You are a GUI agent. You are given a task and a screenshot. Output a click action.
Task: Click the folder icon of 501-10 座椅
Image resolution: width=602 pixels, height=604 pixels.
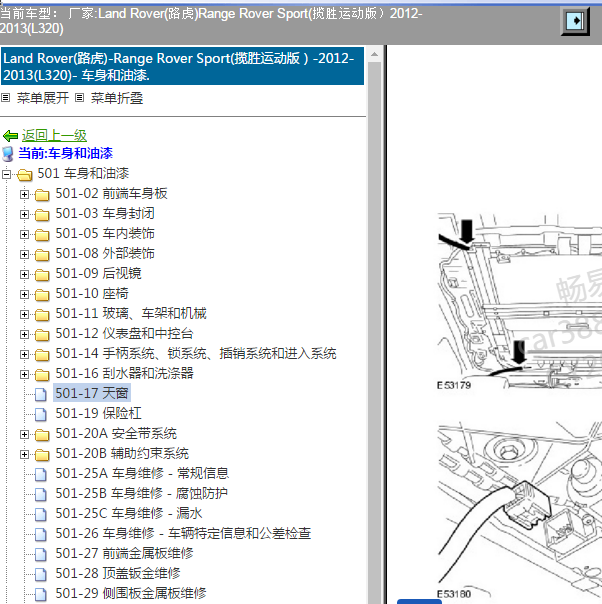pos(42,295)
